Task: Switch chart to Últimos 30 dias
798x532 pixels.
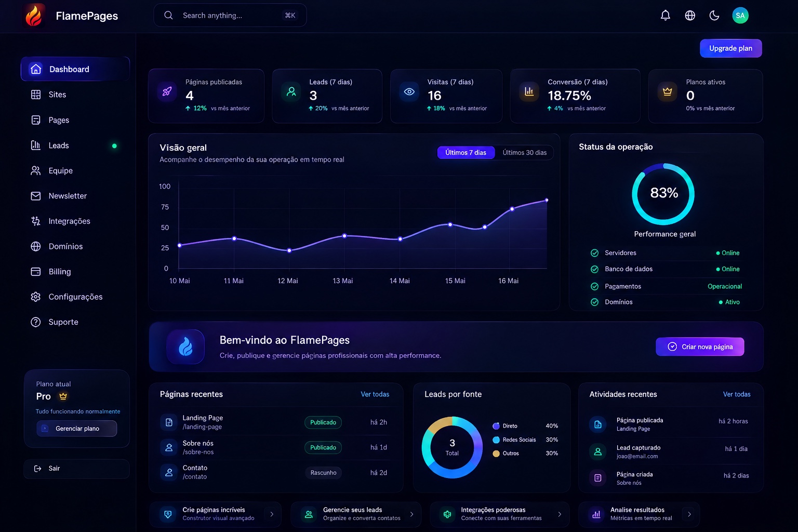Action: 524,152
